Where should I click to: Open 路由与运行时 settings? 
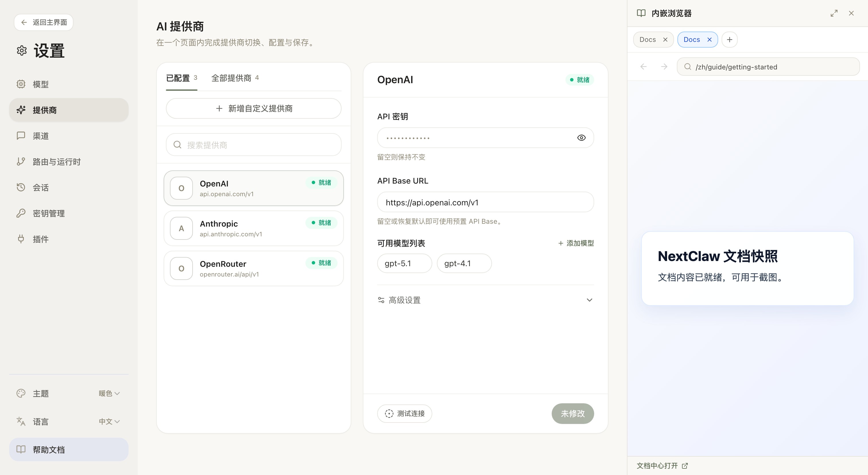coord(56,161)
